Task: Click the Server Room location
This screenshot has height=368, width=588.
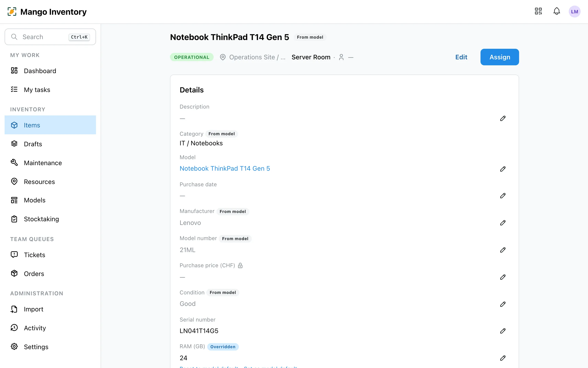Action: (311, 57)
